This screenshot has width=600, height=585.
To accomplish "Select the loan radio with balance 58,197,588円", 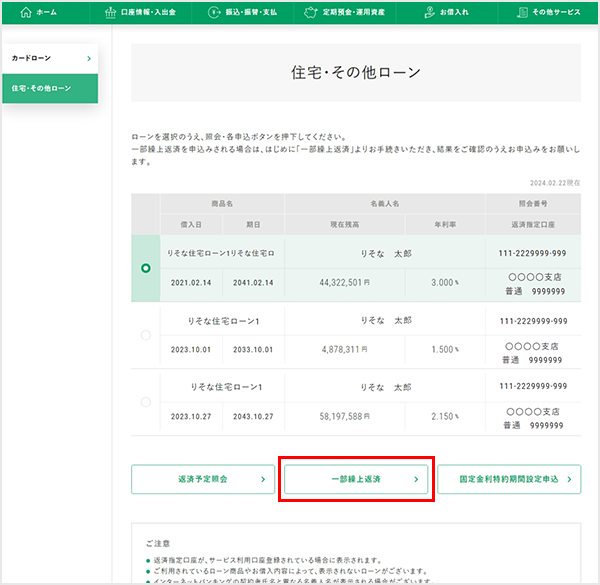I will (145, 402).
